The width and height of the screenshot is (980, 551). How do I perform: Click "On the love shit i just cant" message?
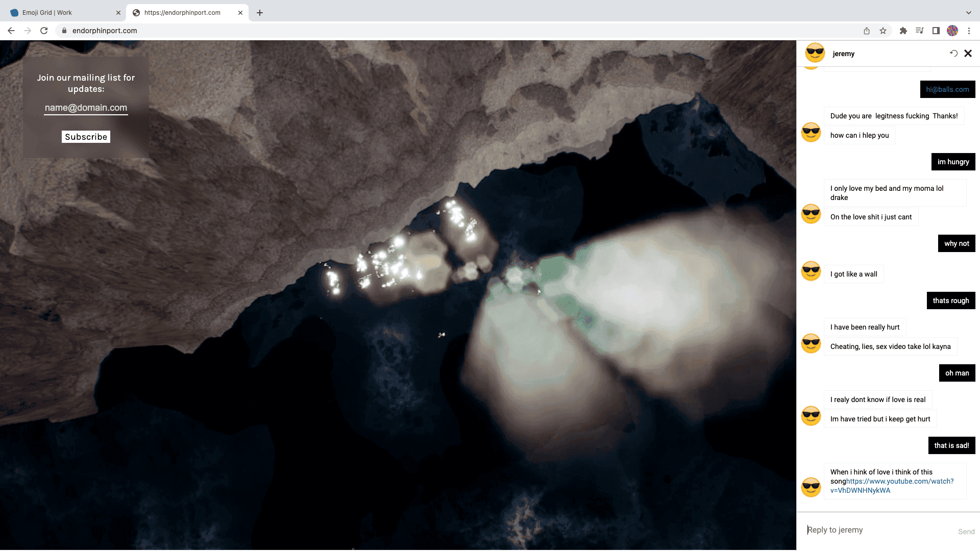tap(871, 217)
